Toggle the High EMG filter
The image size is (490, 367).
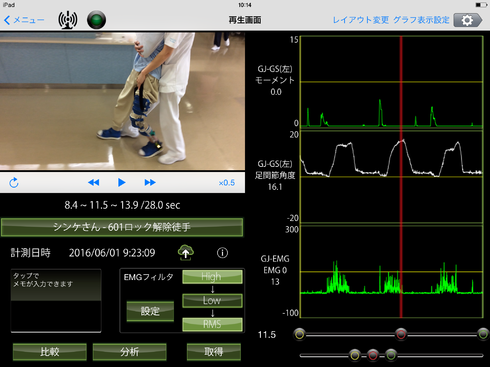212,277
